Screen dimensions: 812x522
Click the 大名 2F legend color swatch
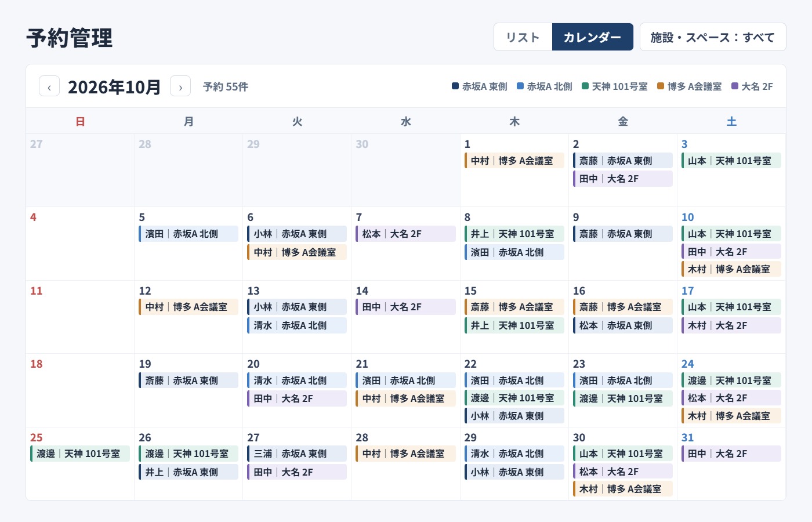click(735, 86)
